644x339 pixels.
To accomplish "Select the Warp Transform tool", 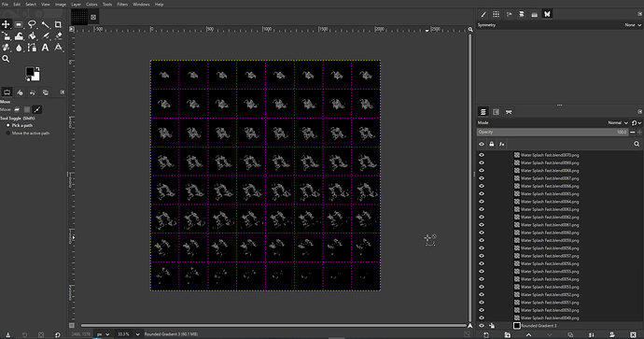I will (x=19, y=36).
